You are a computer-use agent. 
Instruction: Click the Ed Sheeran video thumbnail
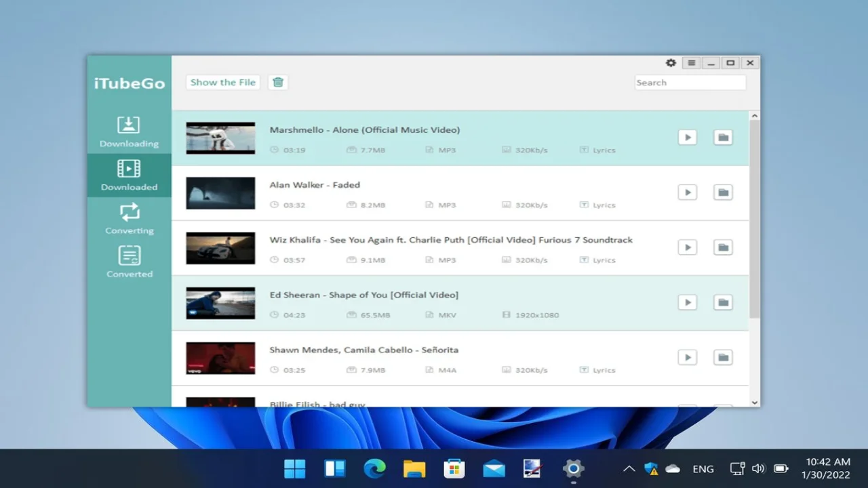coord(220,303)
